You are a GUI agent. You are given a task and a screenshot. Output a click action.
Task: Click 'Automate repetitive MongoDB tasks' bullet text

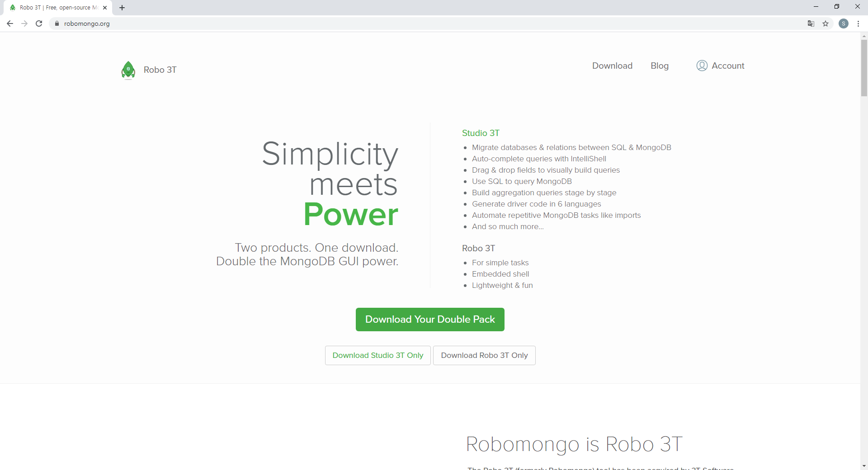(557, 215)
